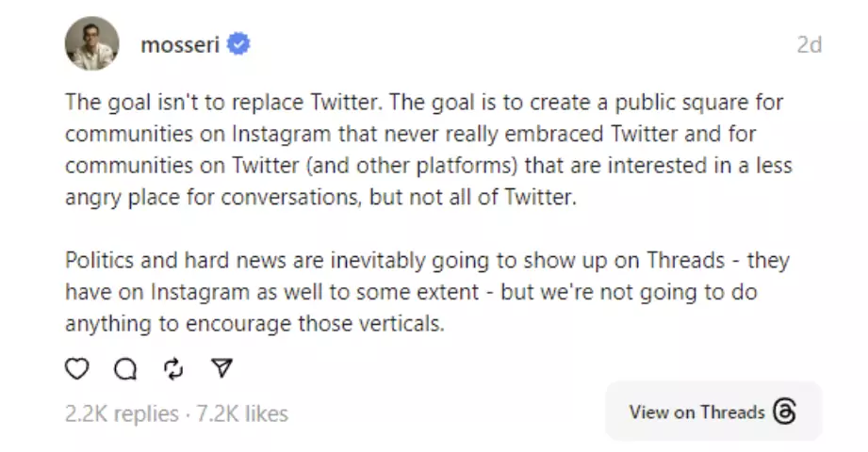View the 2.2K replies count
The image size is (868, 452).
122,413
